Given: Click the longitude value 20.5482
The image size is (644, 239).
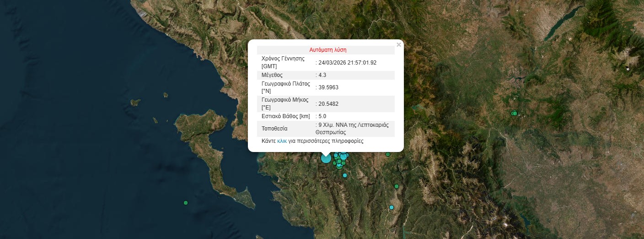Looking at the screenshot, I should (328, 103).
